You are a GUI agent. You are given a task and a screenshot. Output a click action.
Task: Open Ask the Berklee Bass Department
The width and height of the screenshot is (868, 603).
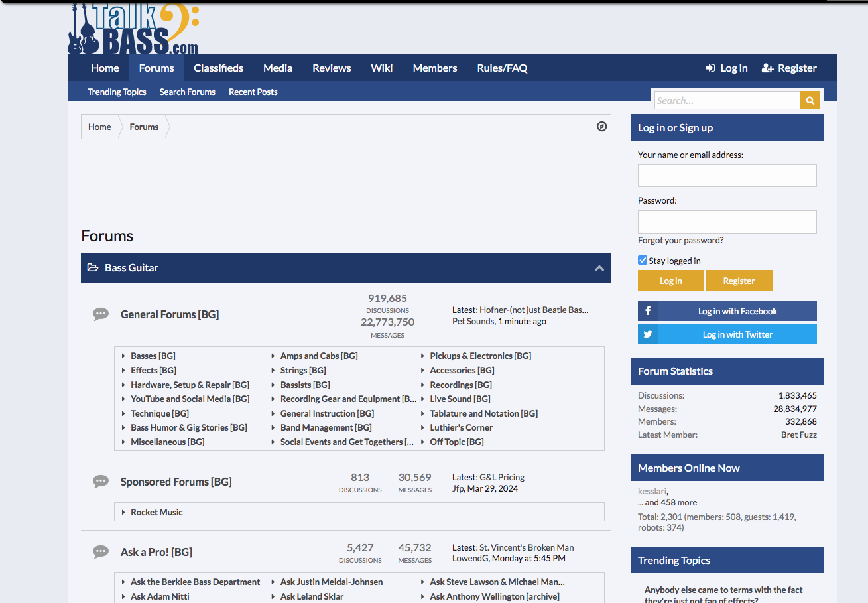(x=196, y=582)
